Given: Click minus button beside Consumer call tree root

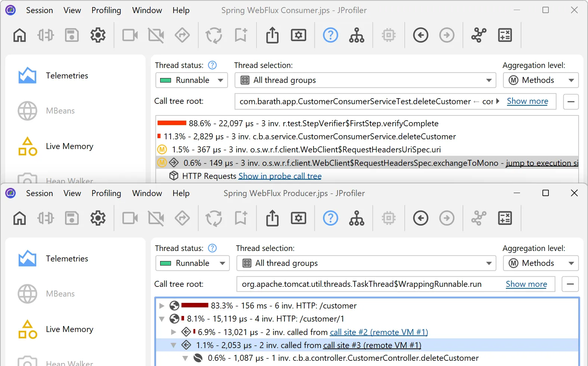Looking at the screenshot, I should tap(571, 102).
